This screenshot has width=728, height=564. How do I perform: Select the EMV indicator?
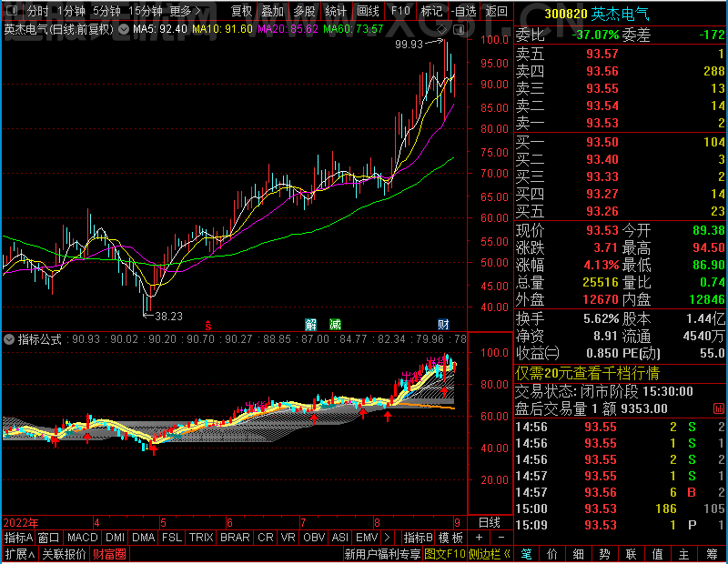(367, 538)
